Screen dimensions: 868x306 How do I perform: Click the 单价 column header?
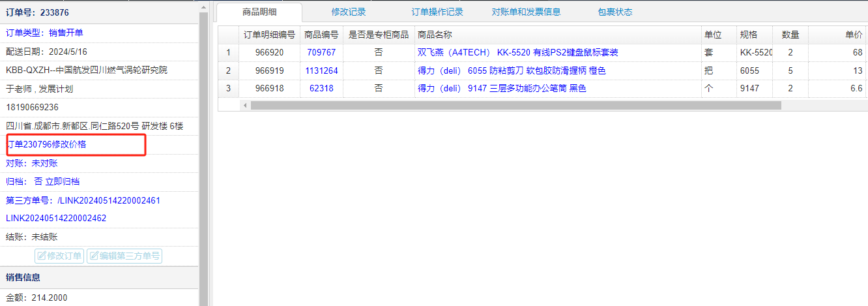click(837, 35)
